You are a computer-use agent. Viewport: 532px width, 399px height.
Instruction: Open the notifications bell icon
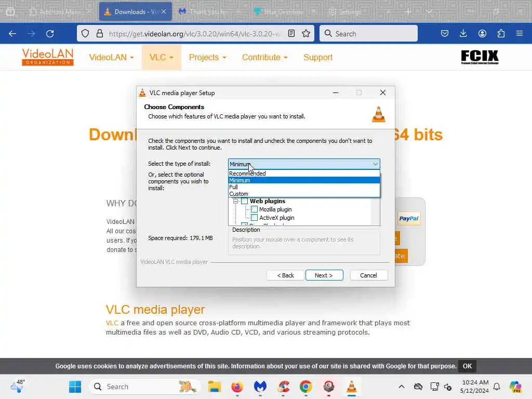tap(497, 387)
